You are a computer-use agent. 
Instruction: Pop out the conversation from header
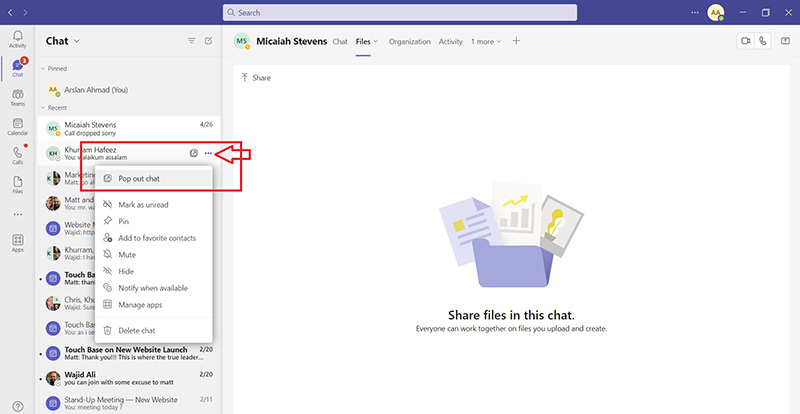[x=785, y=41]
